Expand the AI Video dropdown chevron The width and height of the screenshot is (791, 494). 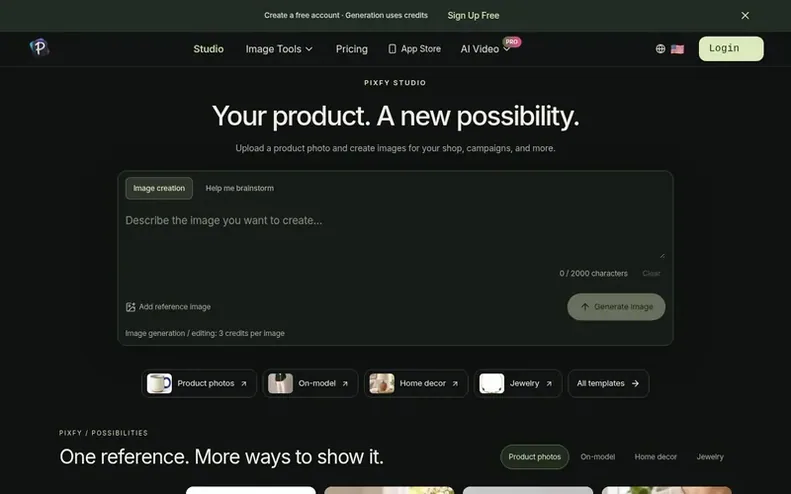(506, 49)
